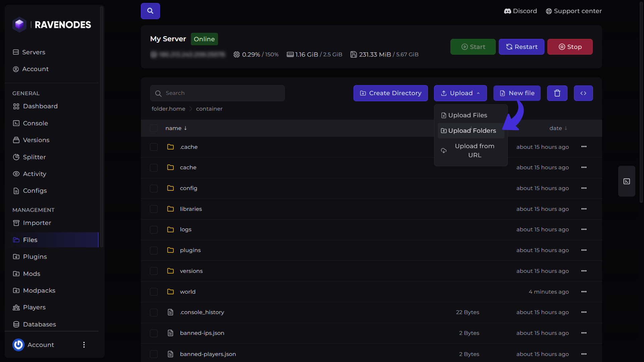Open the Account kebab menu at sidebar bottom
This screenshot has height=362, width=644.
[x=84, y=345]
